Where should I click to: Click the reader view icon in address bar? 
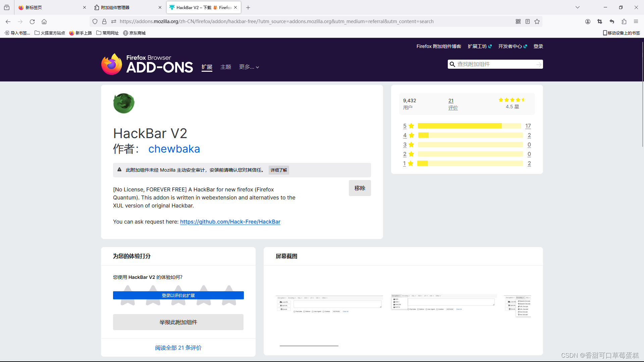pos(528,21)
